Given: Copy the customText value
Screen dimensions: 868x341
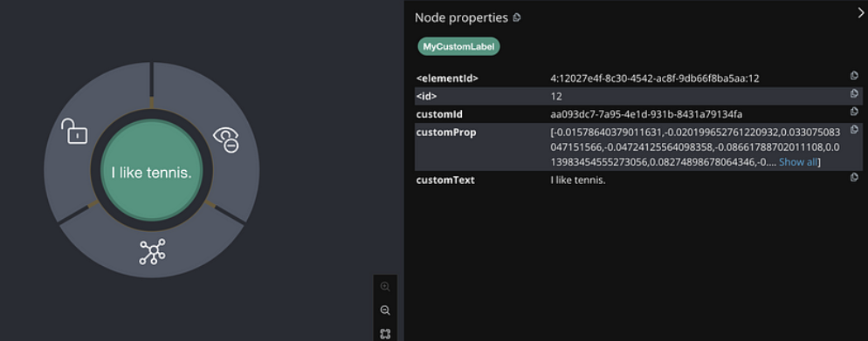Looking at the screenshot, I should [854, 177].
